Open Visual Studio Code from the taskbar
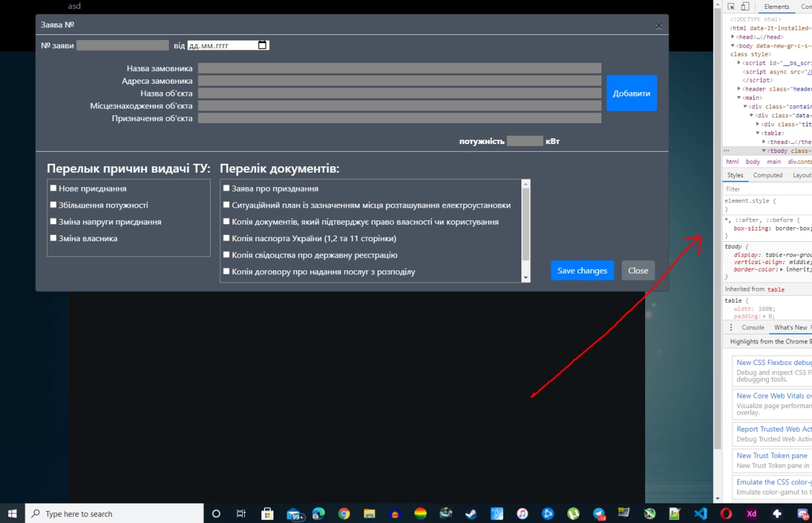The width and height of the screenshot is (812, 523). 700,513
